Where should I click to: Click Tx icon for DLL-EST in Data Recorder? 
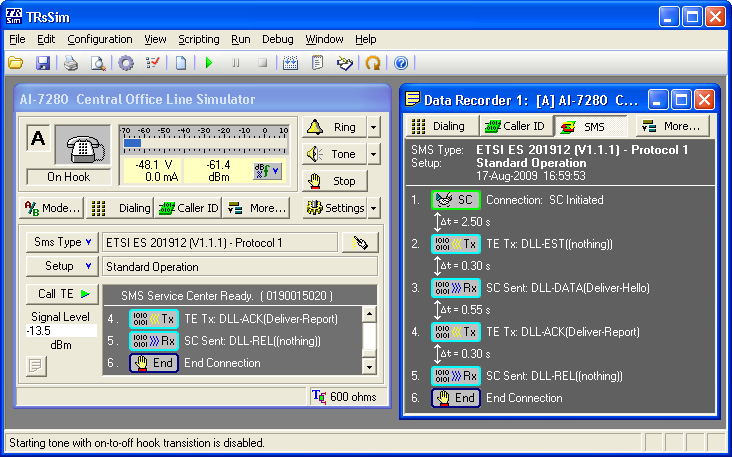click(x=456, y=244)
